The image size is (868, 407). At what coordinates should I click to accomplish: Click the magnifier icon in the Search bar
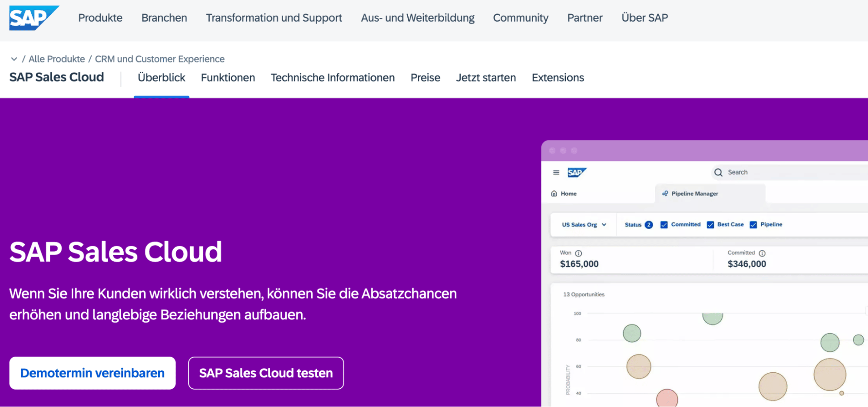(718, 172)
